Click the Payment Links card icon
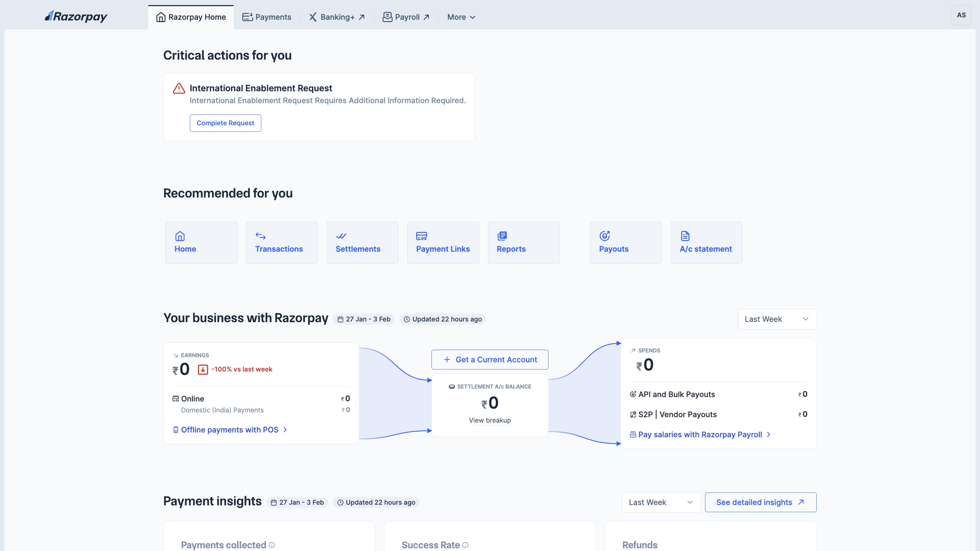980x551 pixels. pyautogui.click(x=422, y=236)
